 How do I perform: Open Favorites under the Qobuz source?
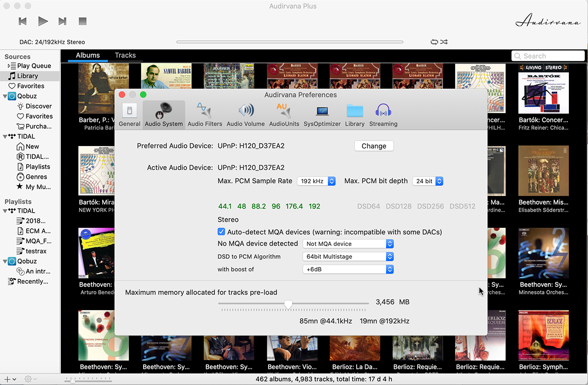(x=39, y=117)
